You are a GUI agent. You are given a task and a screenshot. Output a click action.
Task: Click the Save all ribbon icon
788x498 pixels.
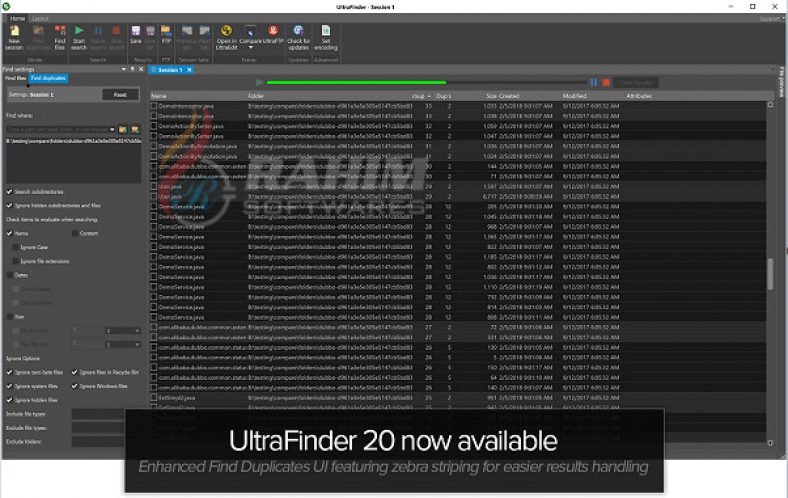(150, 37)
